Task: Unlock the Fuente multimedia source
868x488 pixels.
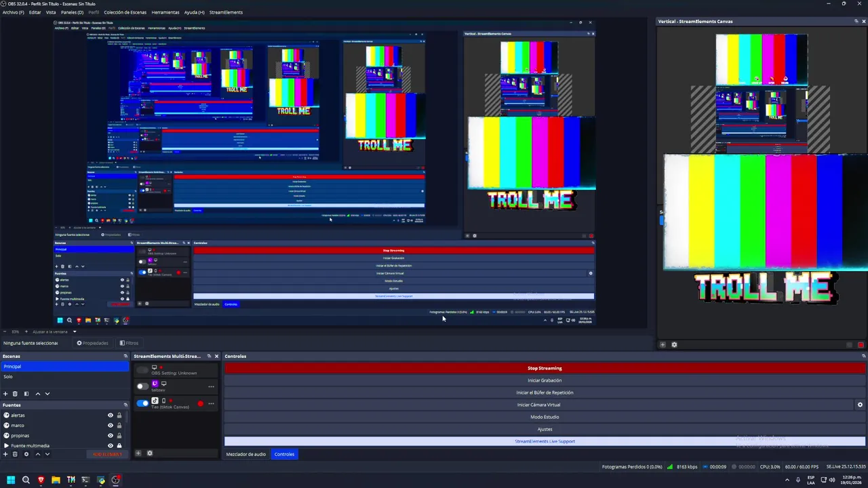Action: 119,445
